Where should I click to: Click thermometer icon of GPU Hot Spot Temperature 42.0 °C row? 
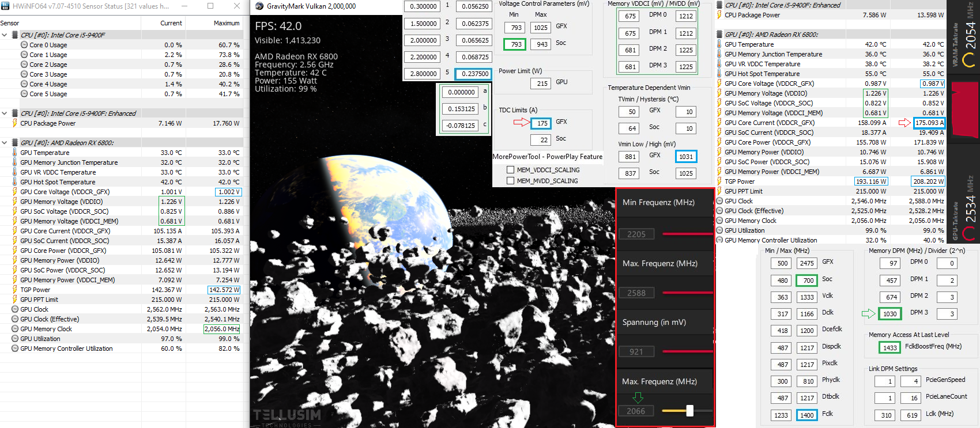click(x=15, y=182)
